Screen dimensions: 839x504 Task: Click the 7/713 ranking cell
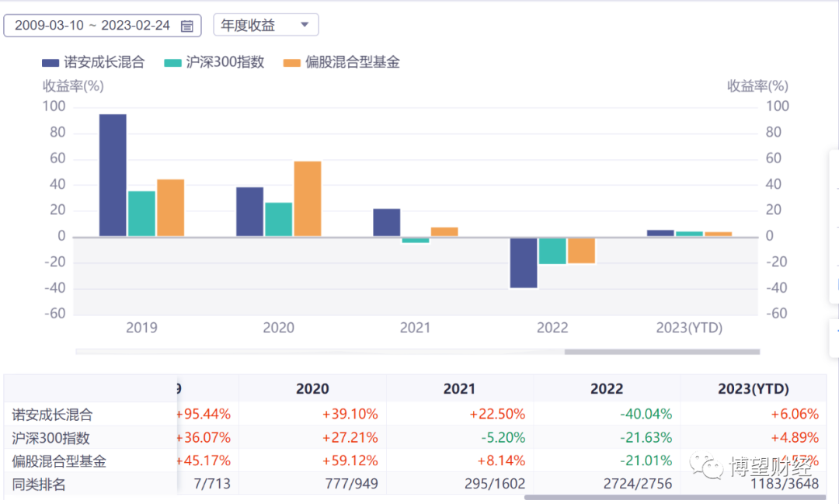tap(212, 485)
